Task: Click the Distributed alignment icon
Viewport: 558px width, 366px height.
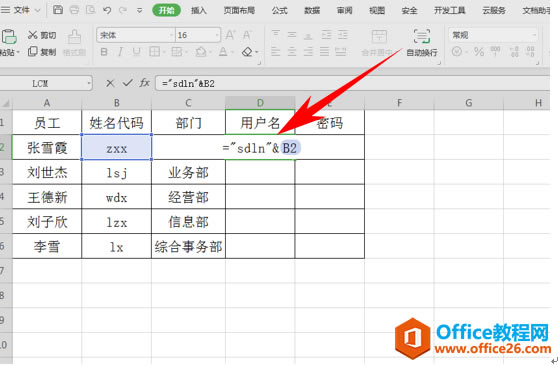Action: pos(341,52)
